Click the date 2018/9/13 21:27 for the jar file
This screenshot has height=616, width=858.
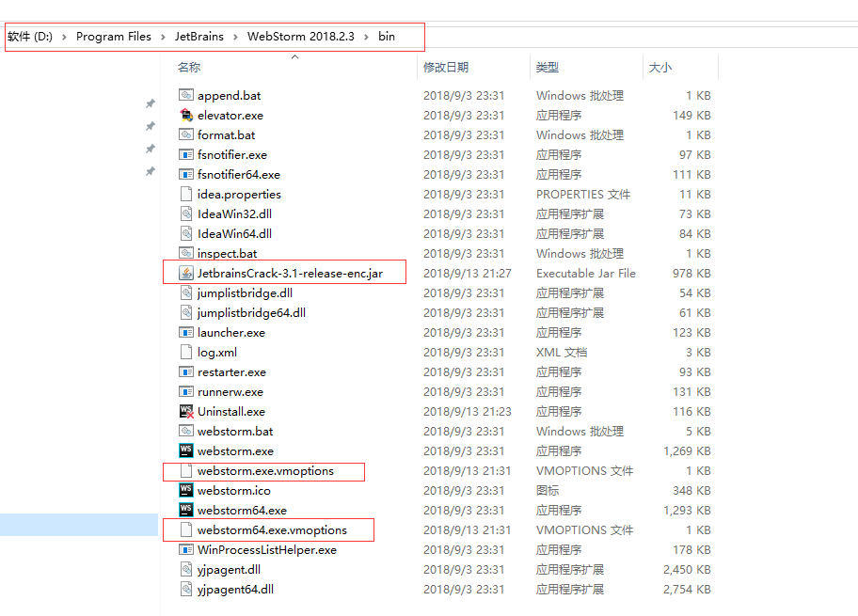pyautogui.click(x=468, y=273)
